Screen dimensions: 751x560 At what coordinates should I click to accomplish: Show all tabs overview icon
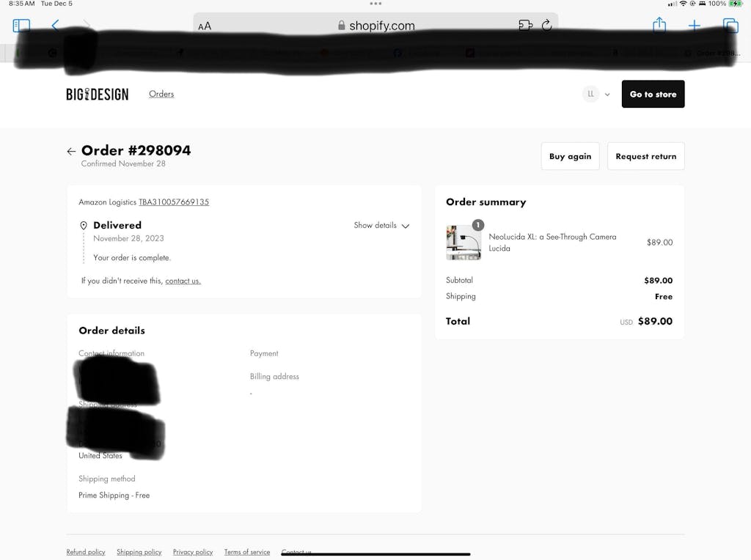[x=730, y=26]
